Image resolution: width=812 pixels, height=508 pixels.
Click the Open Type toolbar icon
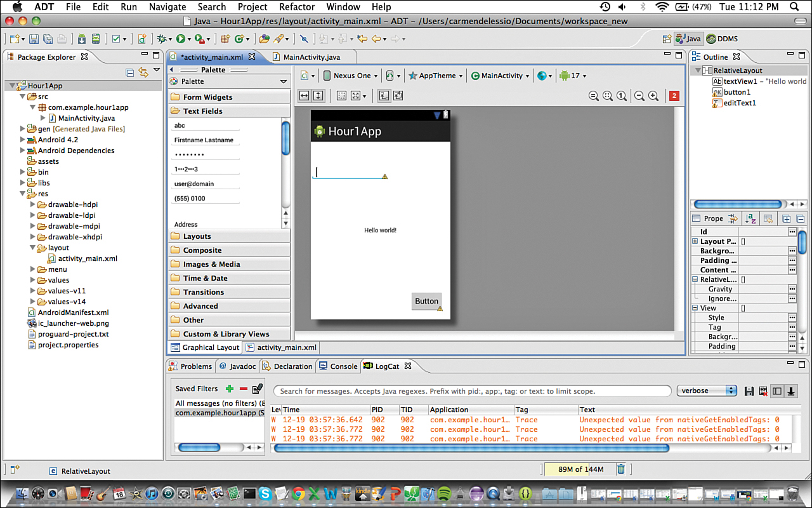265,39
